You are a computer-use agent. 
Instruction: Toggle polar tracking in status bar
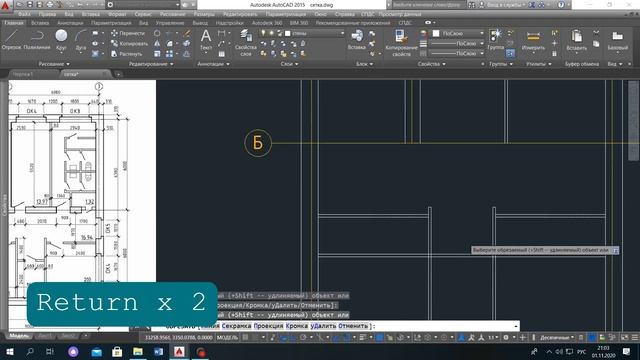tap(303, 338)
